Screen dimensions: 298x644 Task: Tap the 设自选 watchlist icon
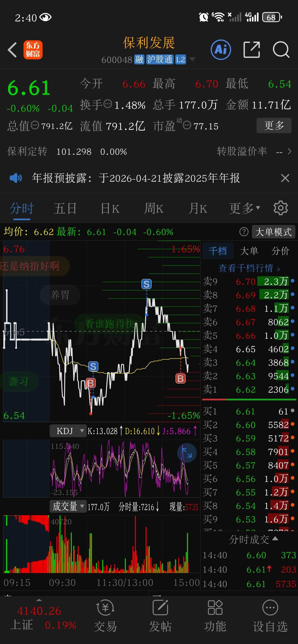(270, 608)
